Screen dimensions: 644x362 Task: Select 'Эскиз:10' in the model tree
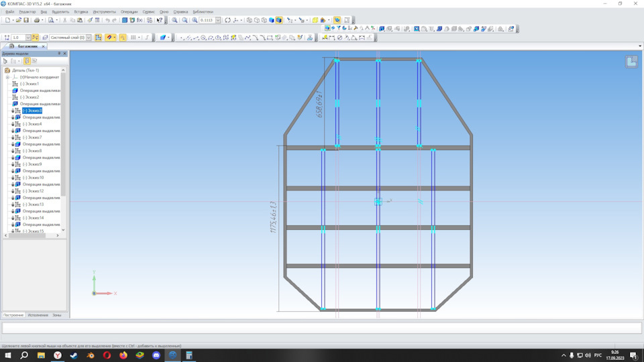(33, 178)
